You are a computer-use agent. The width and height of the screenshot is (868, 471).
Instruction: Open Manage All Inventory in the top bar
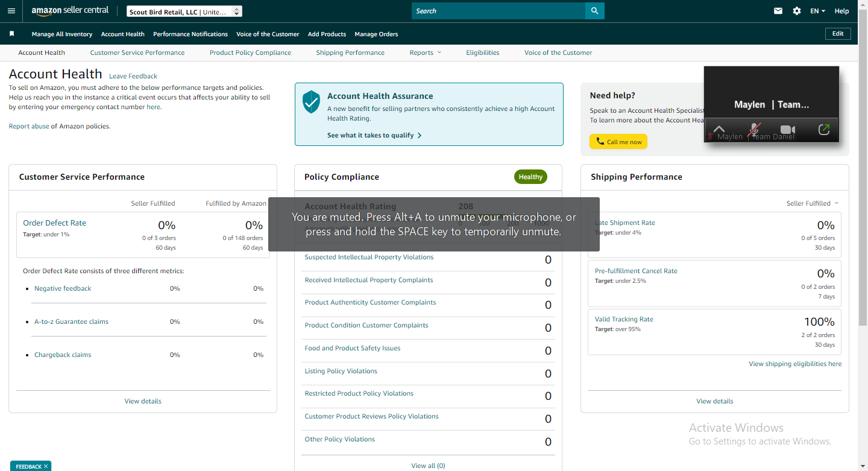(x=62, y=34)
